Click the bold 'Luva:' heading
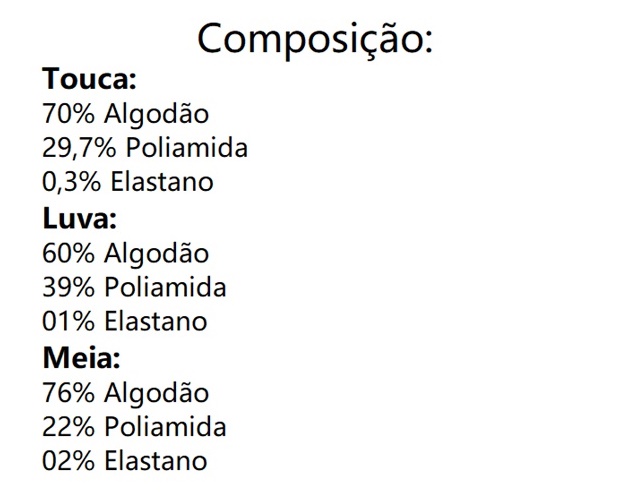The height and width of the screenshot is (500, 640). [80, 217]
